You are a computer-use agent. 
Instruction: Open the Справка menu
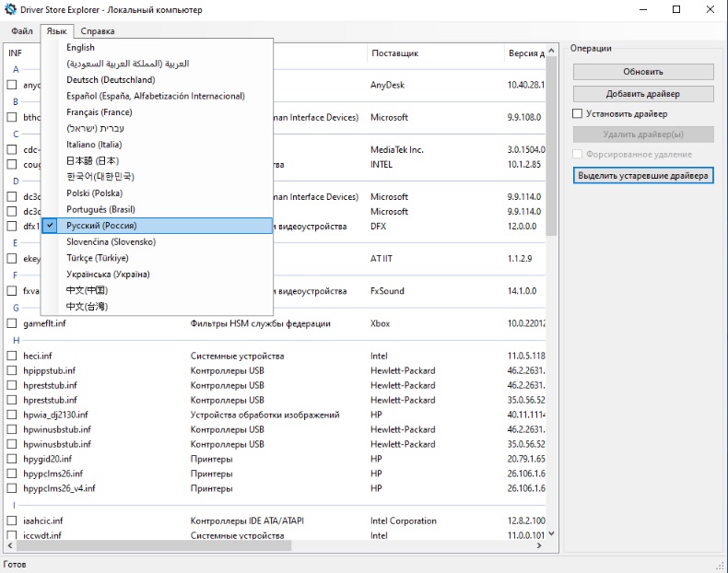98,31
